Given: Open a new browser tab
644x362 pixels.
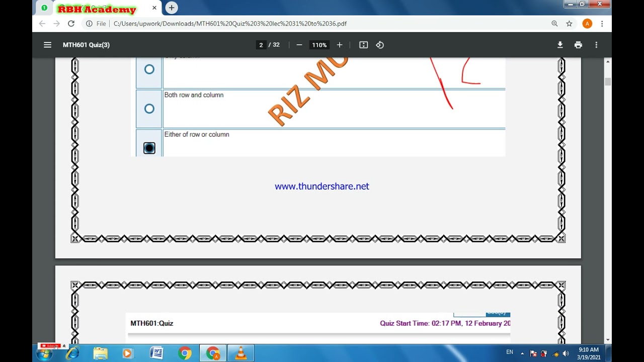Looking at the screenshot, I should (172, 8).
